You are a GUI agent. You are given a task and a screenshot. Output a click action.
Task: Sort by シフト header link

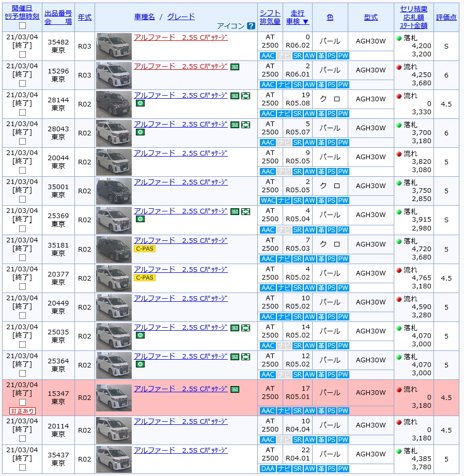pyautogui.click(x=270, y=13)
